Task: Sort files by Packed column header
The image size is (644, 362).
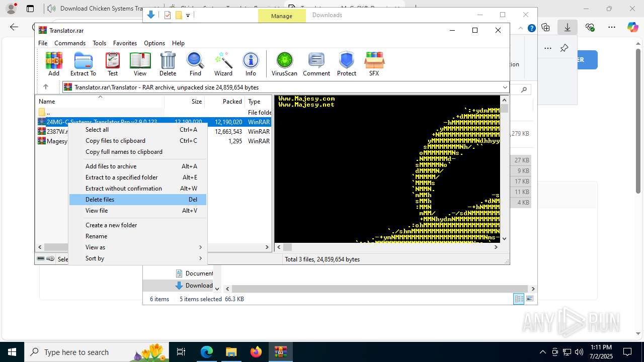Action: click(224, 101)
